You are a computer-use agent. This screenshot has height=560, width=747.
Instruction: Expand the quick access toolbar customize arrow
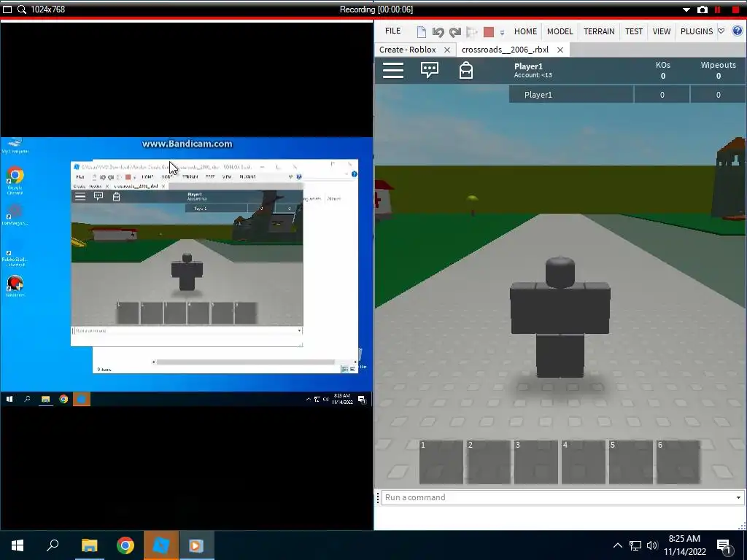502,33
